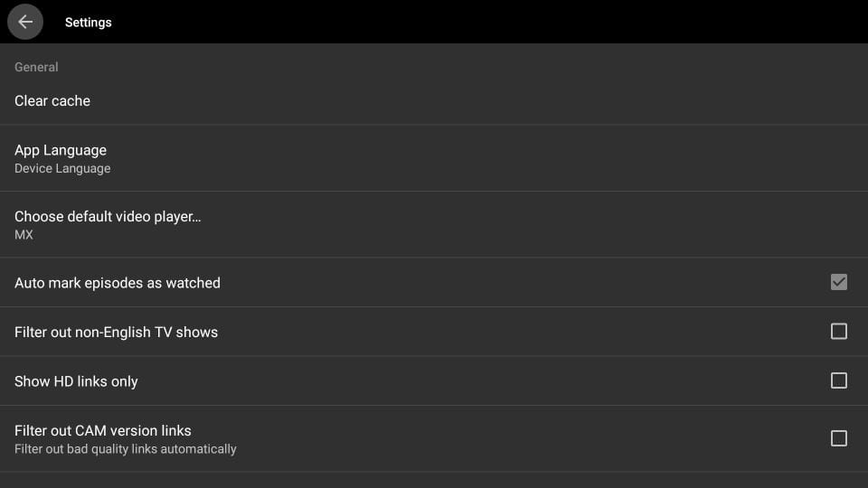Click the Auto mark episodes as watched label
868x488 pixels.
pyautogui.click(x=118, y=283)
